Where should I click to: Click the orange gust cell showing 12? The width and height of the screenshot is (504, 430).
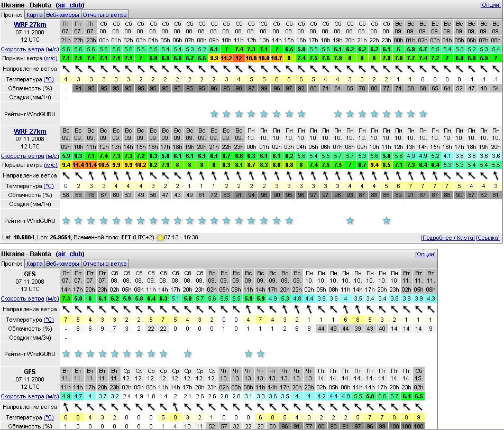239,58
